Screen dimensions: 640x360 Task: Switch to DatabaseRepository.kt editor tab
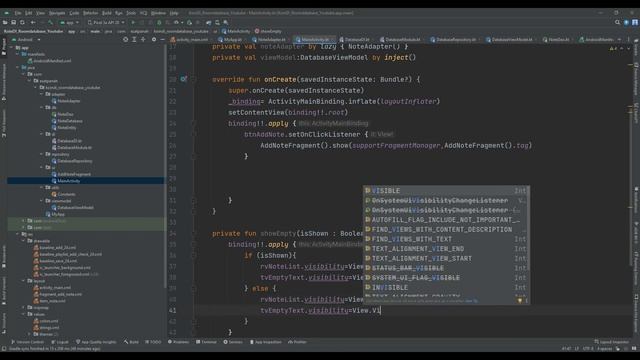coord(453,40)
